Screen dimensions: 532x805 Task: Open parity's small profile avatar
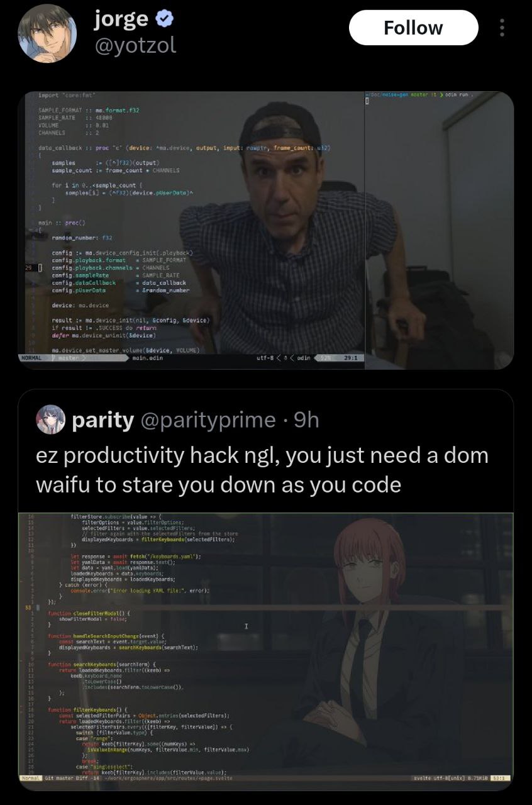[52, 419]
